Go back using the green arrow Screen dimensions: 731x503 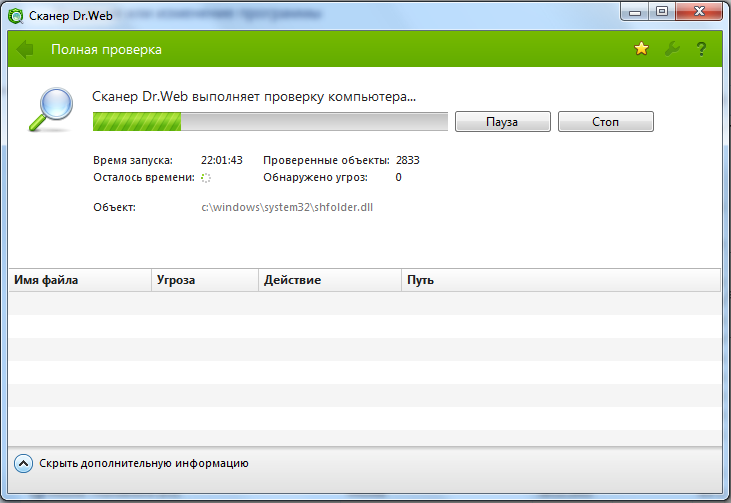coord(26,50)
